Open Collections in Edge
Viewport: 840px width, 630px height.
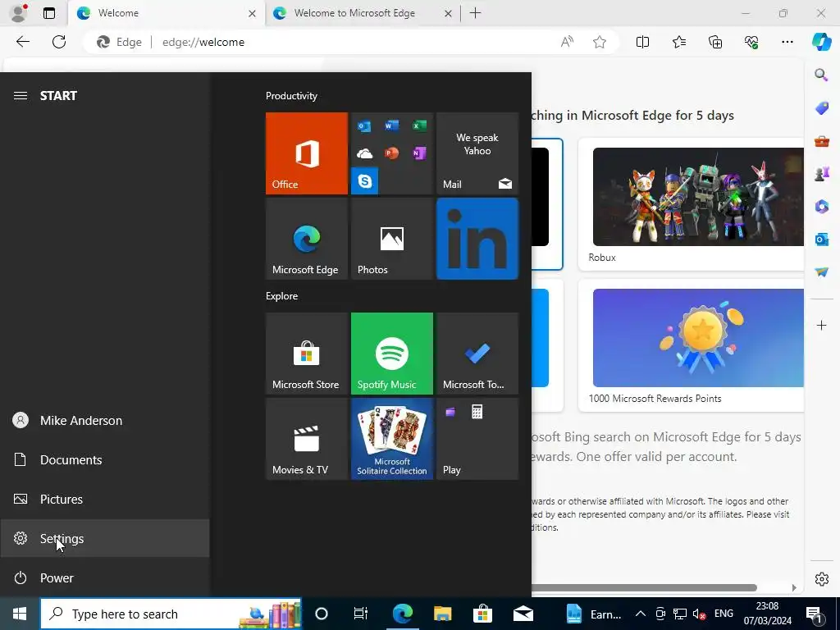[715, 42]
